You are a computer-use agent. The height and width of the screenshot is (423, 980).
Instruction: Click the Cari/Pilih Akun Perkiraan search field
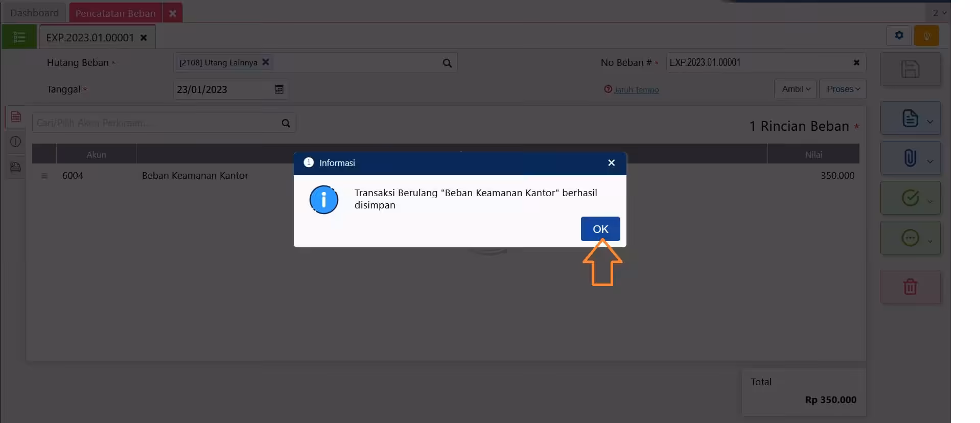(x=156, y=123)
